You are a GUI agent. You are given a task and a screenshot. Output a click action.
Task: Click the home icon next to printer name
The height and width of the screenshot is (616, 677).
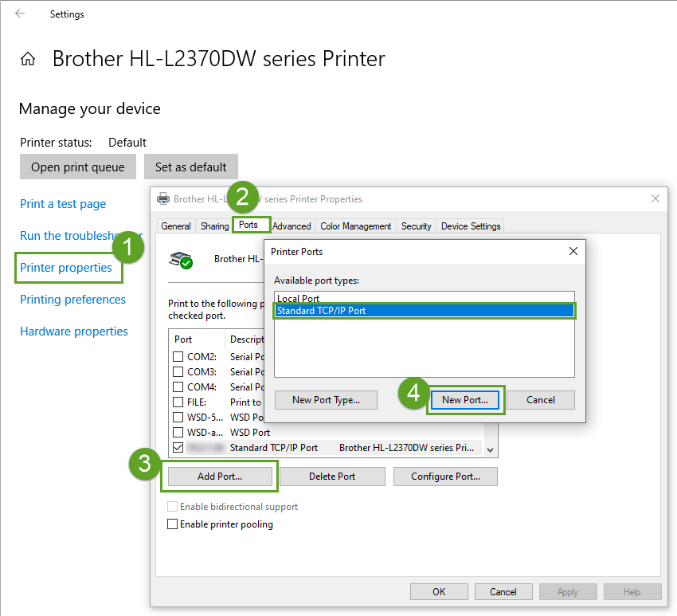(28, 58)
